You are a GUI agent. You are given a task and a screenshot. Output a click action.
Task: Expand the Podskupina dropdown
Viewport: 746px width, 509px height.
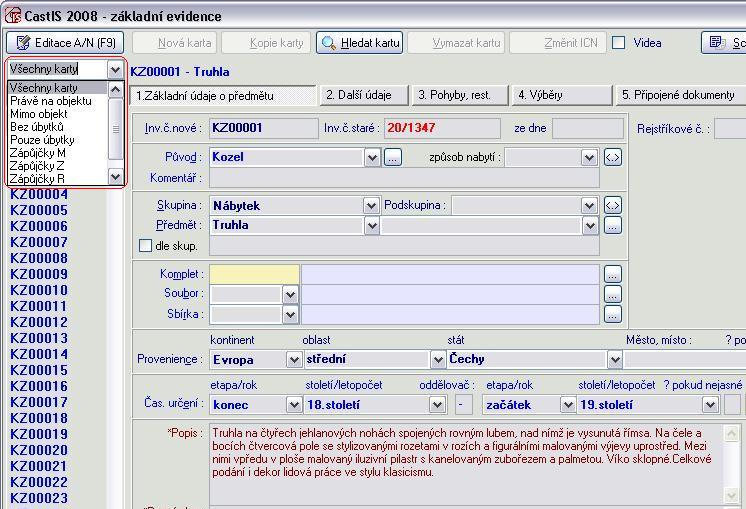click(589, 206)
